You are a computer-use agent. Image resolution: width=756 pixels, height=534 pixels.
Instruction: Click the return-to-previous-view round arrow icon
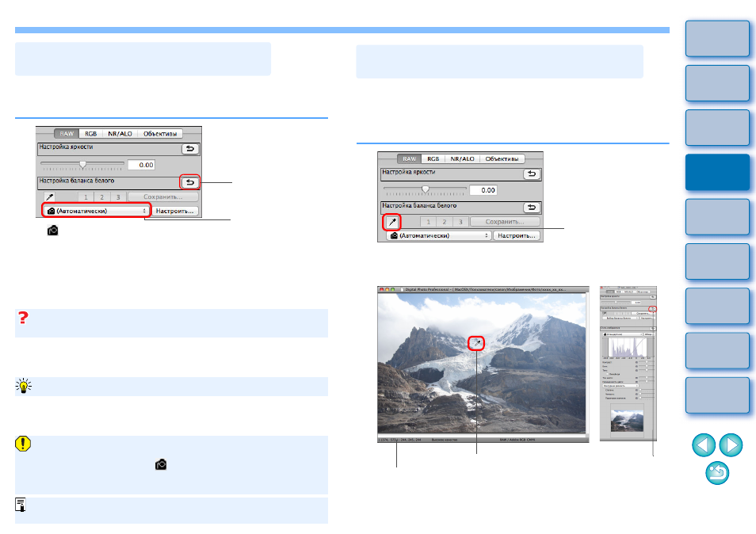click(717, 473)
